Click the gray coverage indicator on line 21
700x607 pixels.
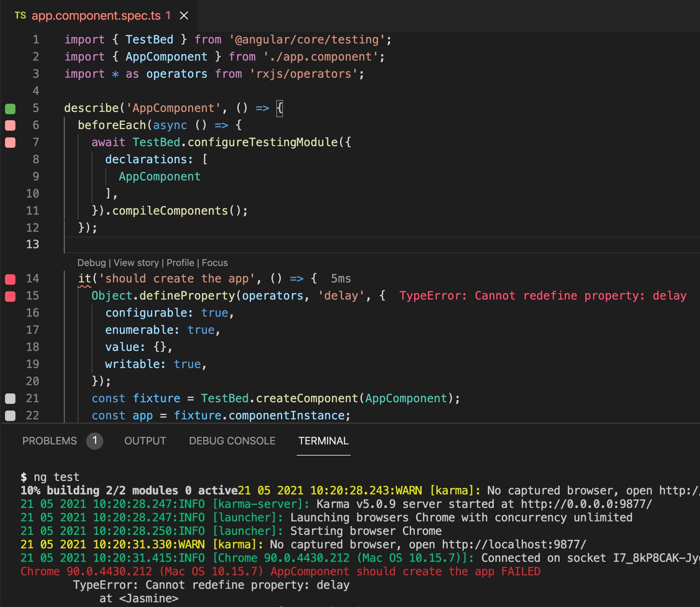point(10,398)
